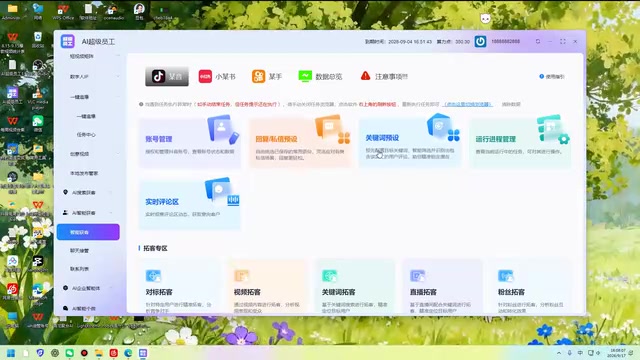This screenshot has height=360, width=640.
Task: Open the 账号管理 card
Action: click(x=189, y=142)
